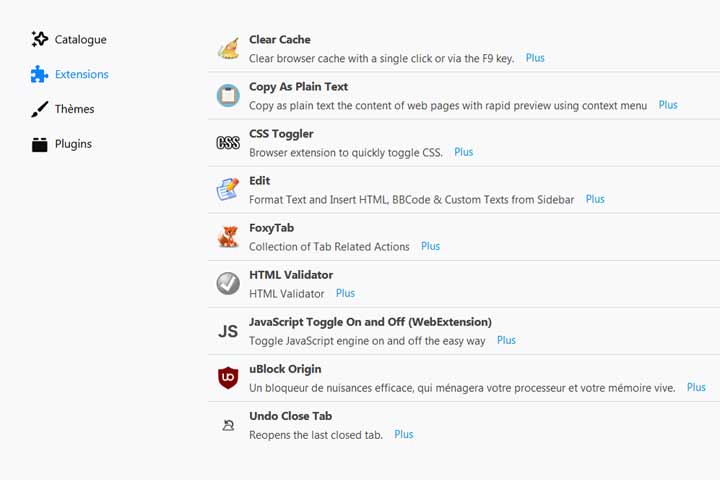
Task: Click the Plus link for HTML Validator
Action: [x=345, y=293]
